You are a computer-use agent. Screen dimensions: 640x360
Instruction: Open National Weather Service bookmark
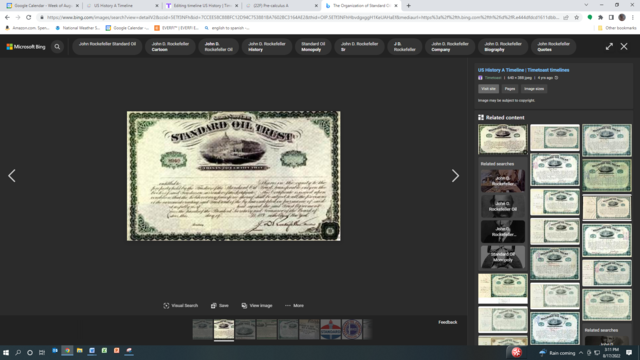[x=78, y=28]
